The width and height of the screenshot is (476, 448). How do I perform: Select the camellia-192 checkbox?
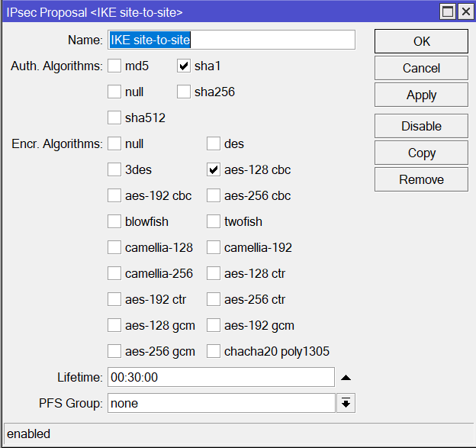[x=214, y=247]
